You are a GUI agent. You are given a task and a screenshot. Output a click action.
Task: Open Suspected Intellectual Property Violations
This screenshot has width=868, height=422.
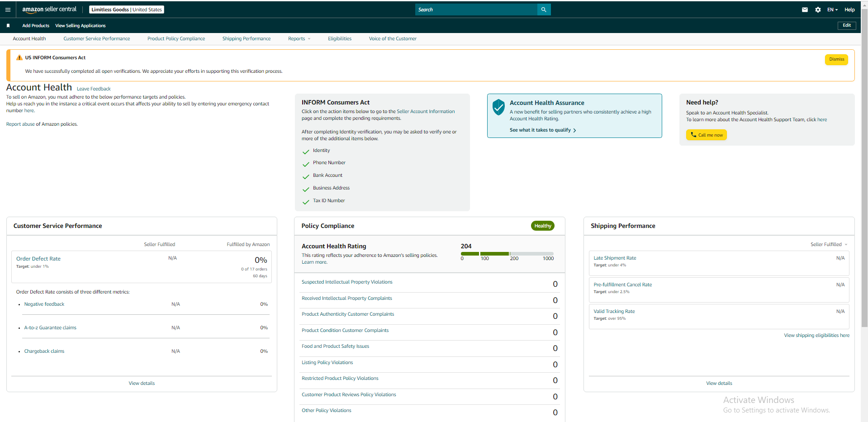pyautogui.click(x=347, y=282)
